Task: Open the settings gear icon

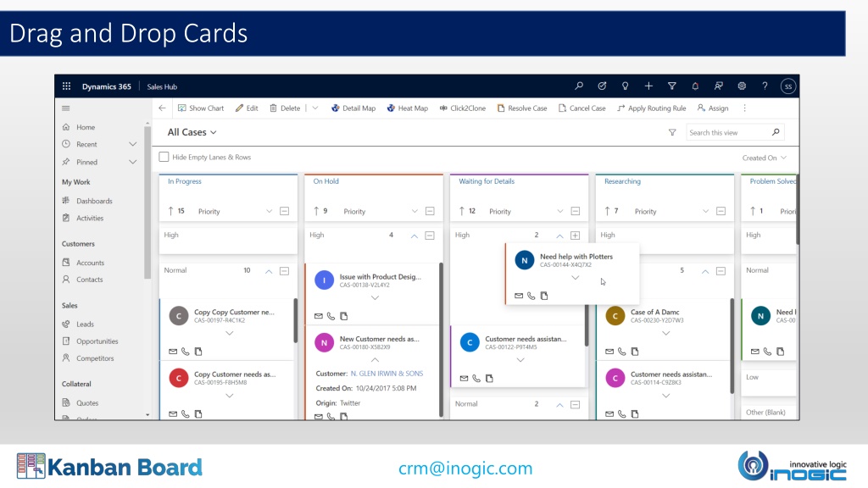Action: (742, 86)
